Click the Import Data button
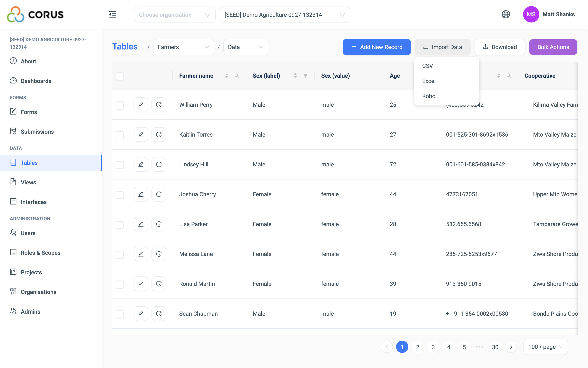Image resolution: width=588 pixels, height=368 pixels. click(442, 47)
